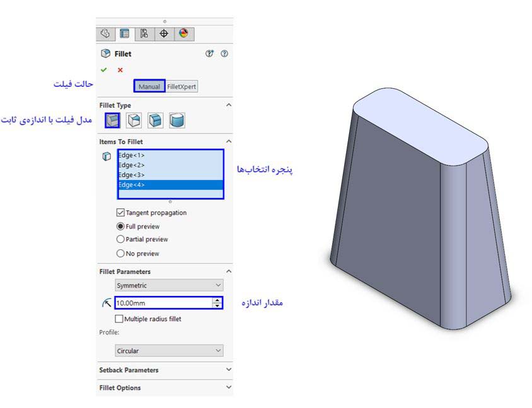This screenshot has width=532, height=408.
Task: Accept the fillet with green checkmark
Action: (104, 70)
